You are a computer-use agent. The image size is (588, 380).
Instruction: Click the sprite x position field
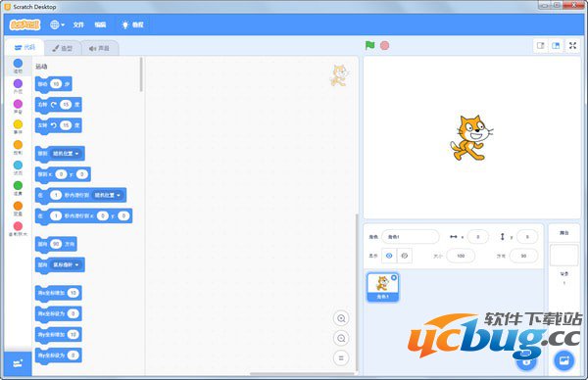pos(478,237)
